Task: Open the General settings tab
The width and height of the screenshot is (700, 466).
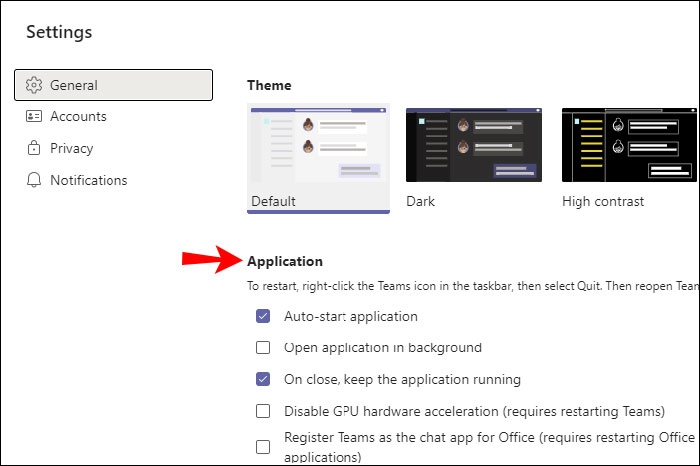Action: pos(113,85)
